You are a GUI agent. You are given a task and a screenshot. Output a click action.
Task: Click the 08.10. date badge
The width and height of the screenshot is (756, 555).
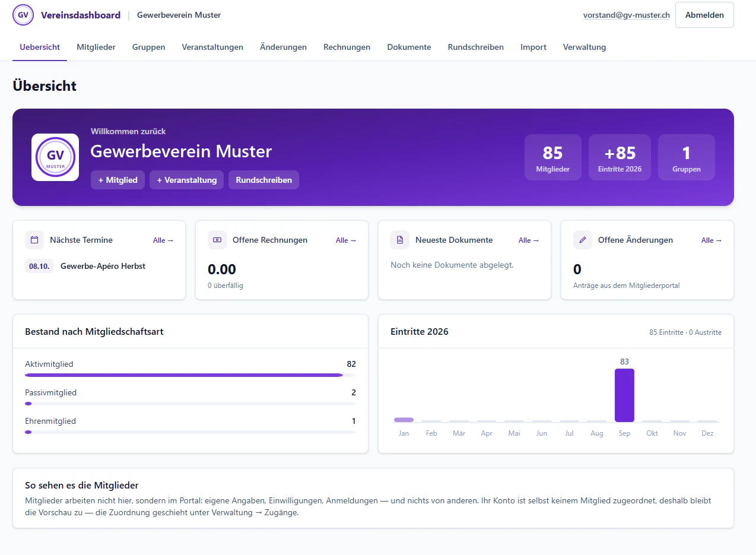pos(39,266)
